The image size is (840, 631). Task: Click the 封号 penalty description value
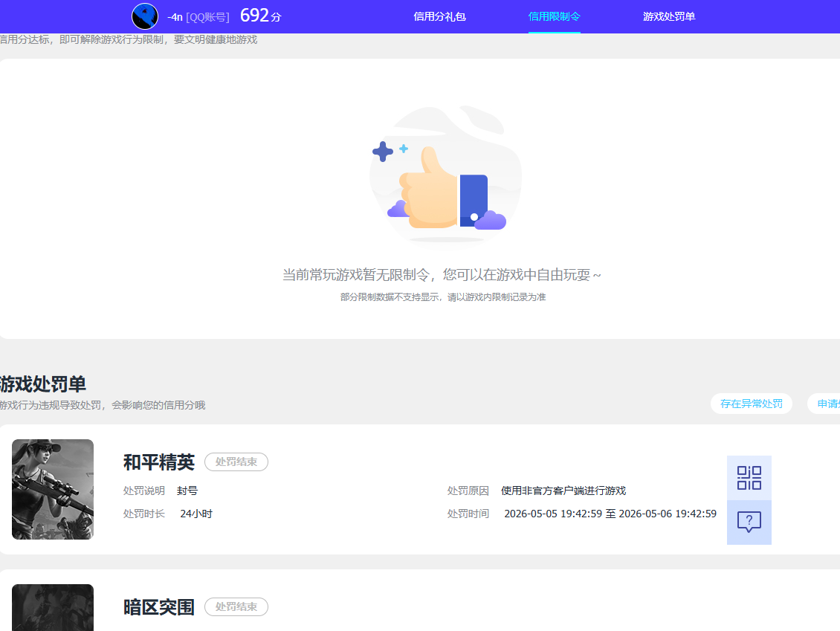tap(187, 491)
